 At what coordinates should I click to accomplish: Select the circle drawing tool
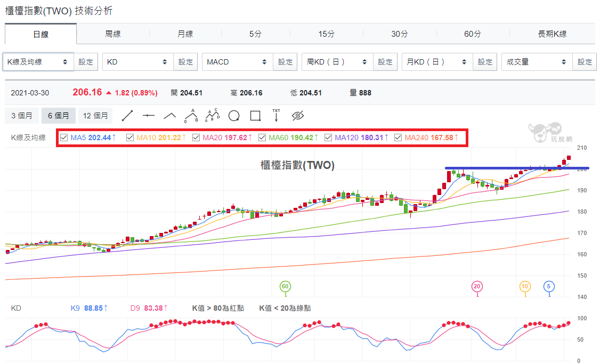point(234,116)
